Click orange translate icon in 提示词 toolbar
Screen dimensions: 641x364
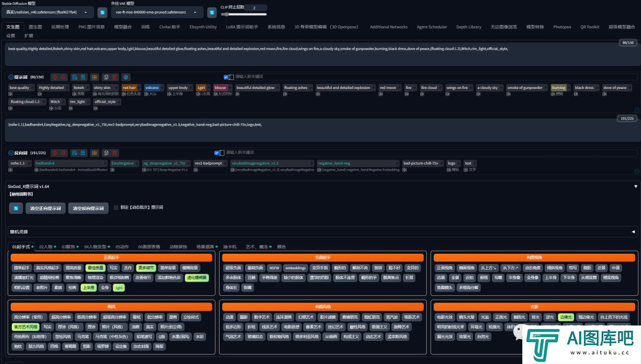coord(94,77)
